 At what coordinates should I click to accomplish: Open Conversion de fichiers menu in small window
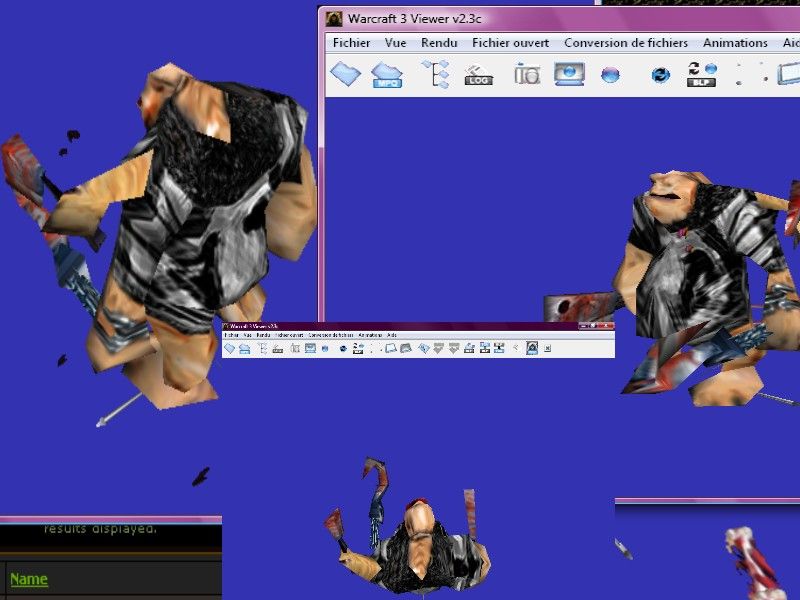pos(331,335)
